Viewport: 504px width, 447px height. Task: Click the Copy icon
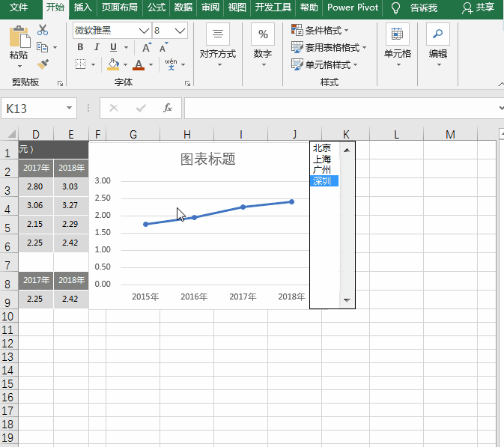click(42, 47)
